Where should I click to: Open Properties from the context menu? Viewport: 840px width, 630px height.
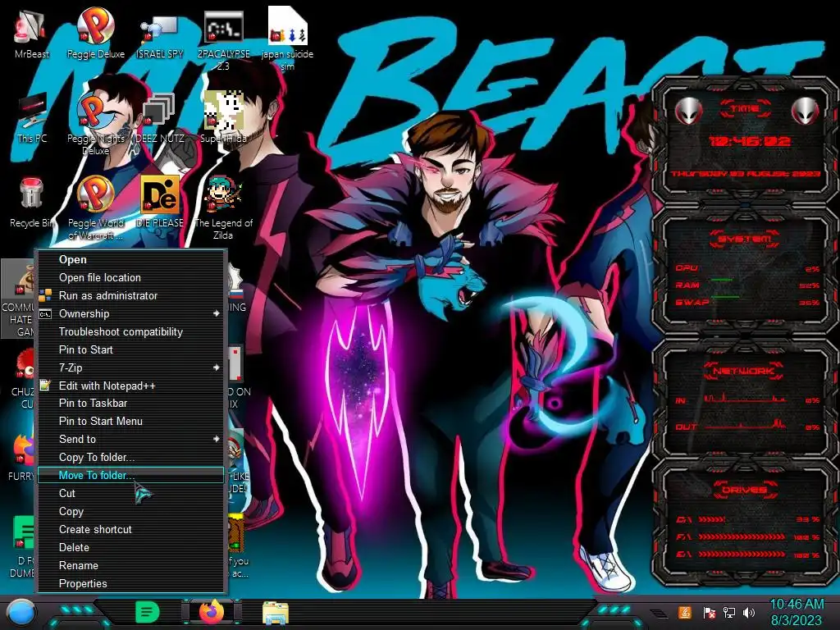pyautogui.click(x=130, y=583)
